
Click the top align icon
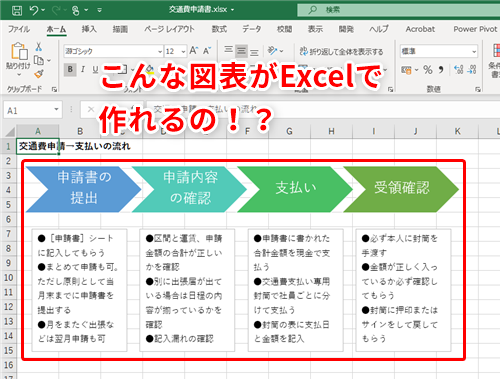coord(228,50)
